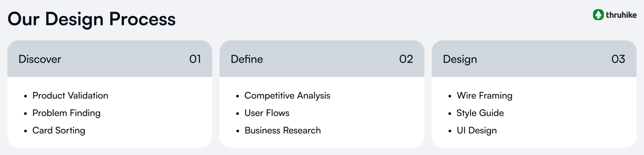Select the Discover card header
This screenshot has height=155, width=644.
click(40, 59)
